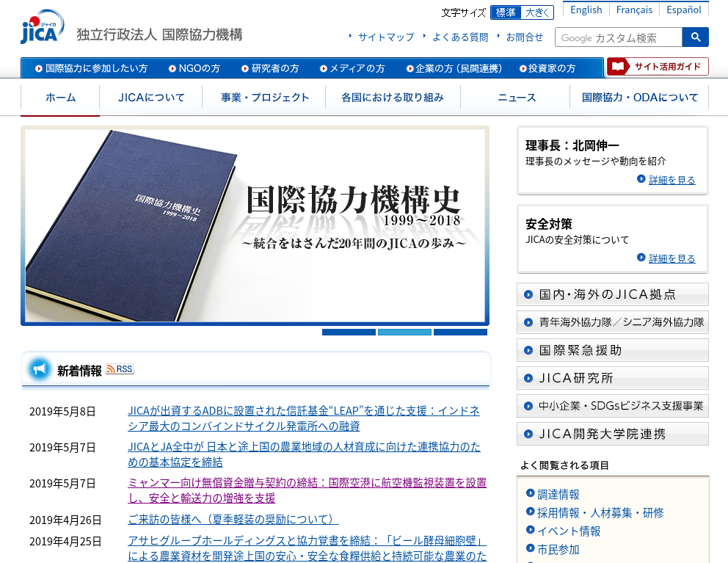Open アサヒグループホールディングス news link
Screen dimensions: 728x563
pyautogui.click(x=307, y=548)
